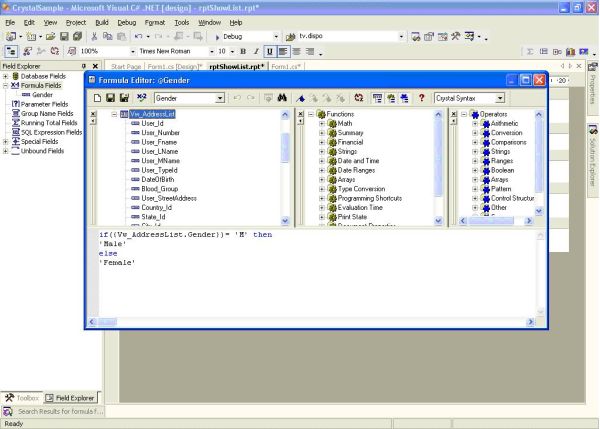Open the Project menu

pyautogui.click(x=76, y=23)
